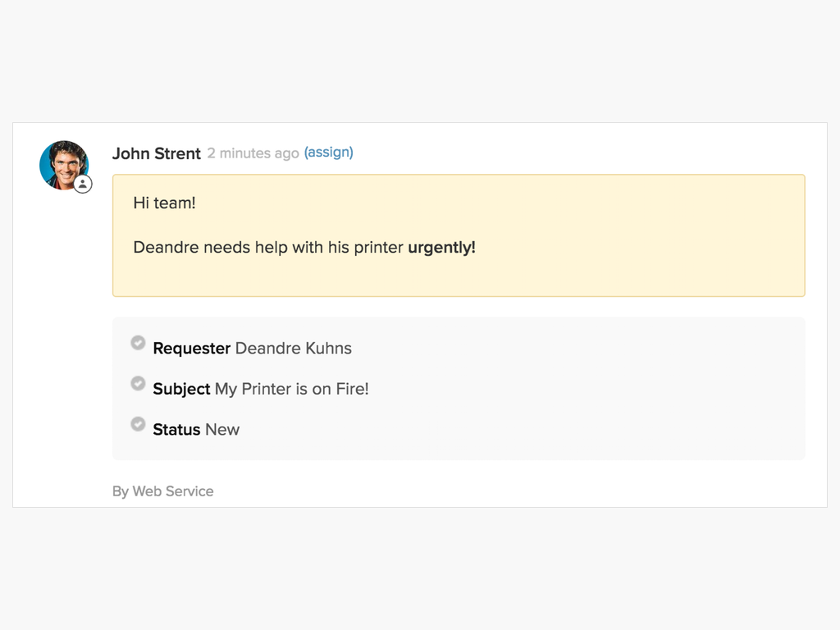Click the "2 minutes ago" timestamp

click(x=253, y=153)
